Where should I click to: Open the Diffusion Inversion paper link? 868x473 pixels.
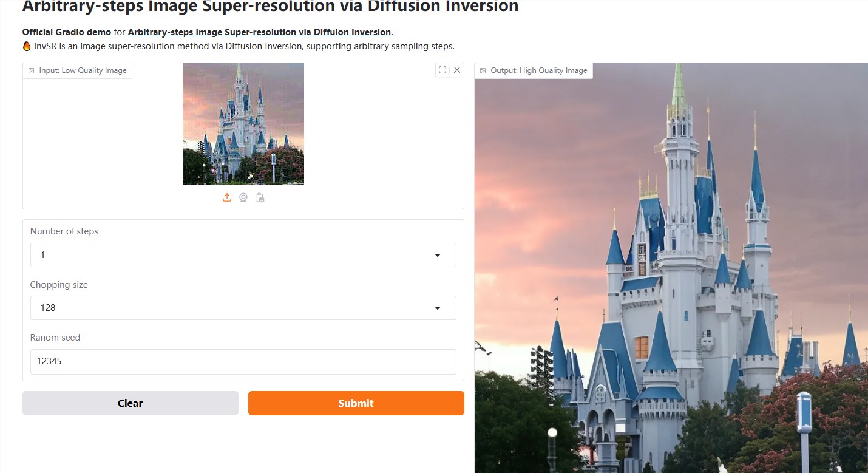[x=259, y=32]
